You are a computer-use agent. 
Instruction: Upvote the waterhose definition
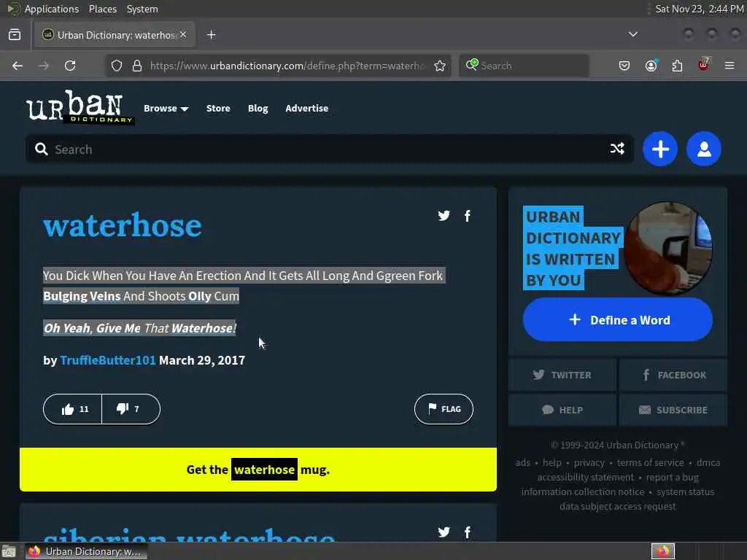point(72,409)
